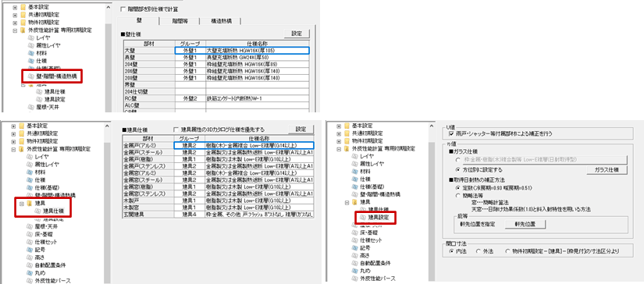Viewport: 644px width, 284px height.
Task: Open the 構造熱橋 tab
Action: click(x=220, y=21)
